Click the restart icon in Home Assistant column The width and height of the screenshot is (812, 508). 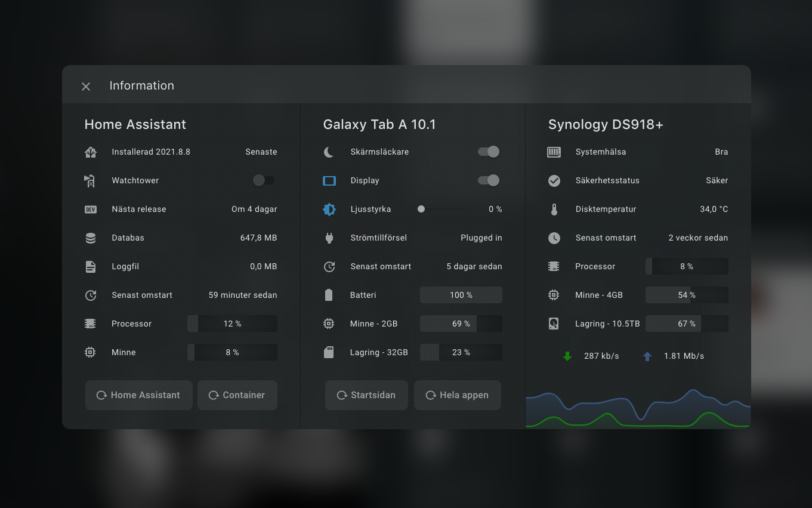click(90, 295)
